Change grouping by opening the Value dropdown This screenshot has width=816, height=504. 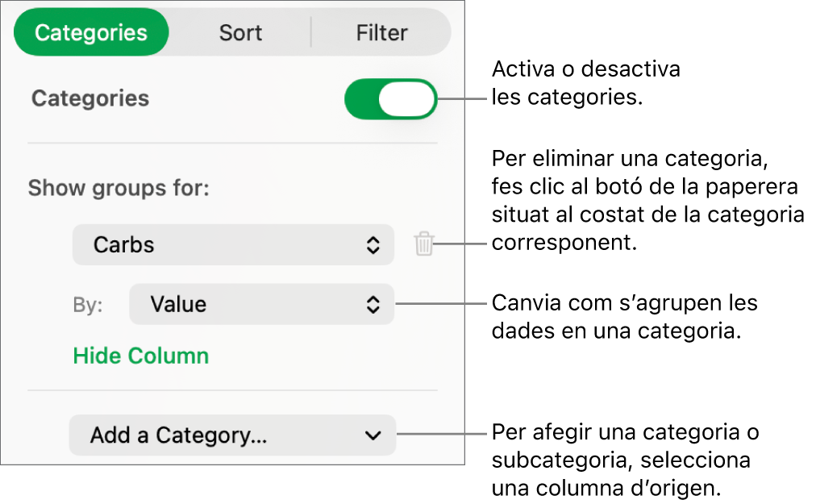pyautogui.click(x=261, y=304)
